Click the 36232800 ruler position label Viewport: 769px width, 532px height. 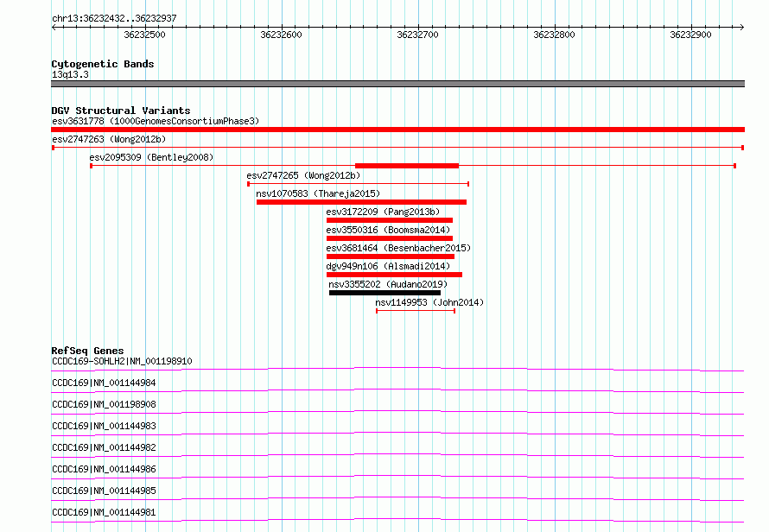pos(554,35)
